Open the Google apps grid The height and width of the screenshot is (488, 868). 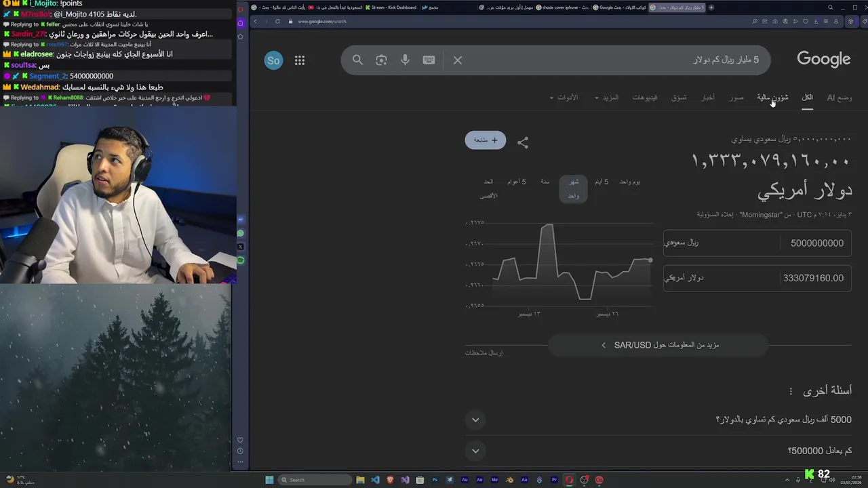300,60
